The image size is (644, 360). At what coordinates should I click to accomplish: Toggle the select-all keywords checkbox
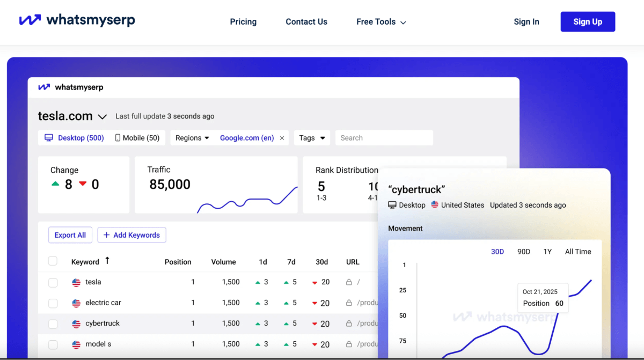tap(53, 261)
